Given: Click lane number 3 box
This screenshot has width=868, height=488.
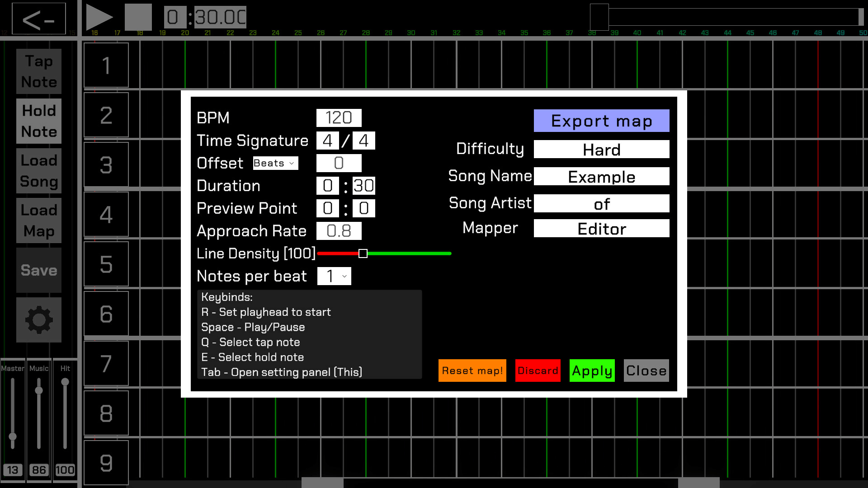Looking at the screenshot, I should (106, 164).
